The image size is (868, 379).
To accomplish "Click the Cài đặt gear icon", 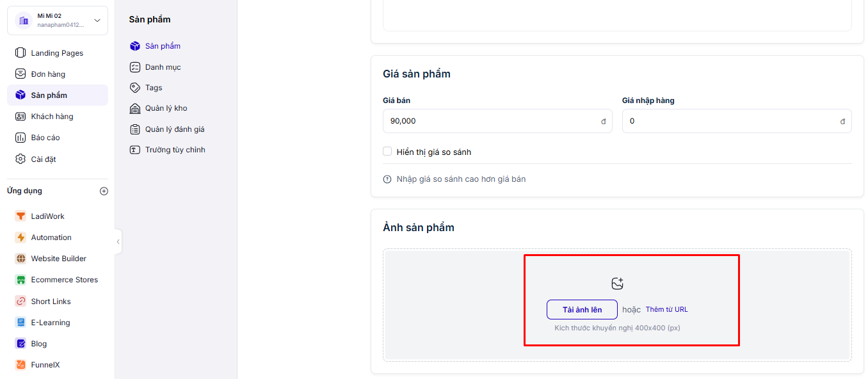I will (x=20, y=159).
